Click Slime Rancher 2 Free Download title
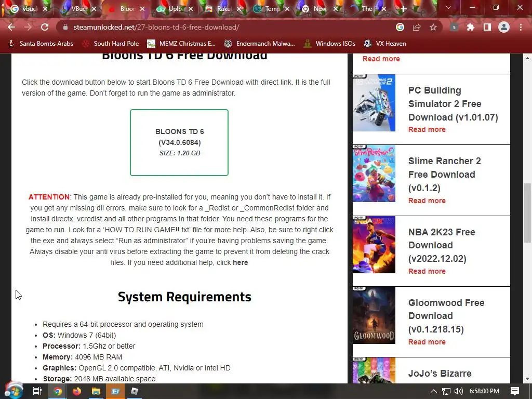The width and height of the screenshot is (532, 399). tap(445, 175)
